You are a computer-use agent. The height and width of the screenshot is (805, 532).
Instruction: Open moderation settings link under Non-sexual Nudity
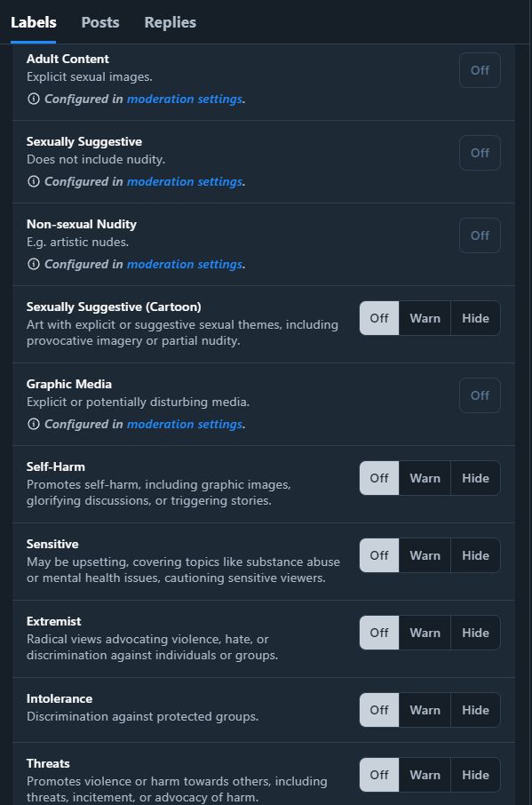pyautogui.click(x=184, y=264)
